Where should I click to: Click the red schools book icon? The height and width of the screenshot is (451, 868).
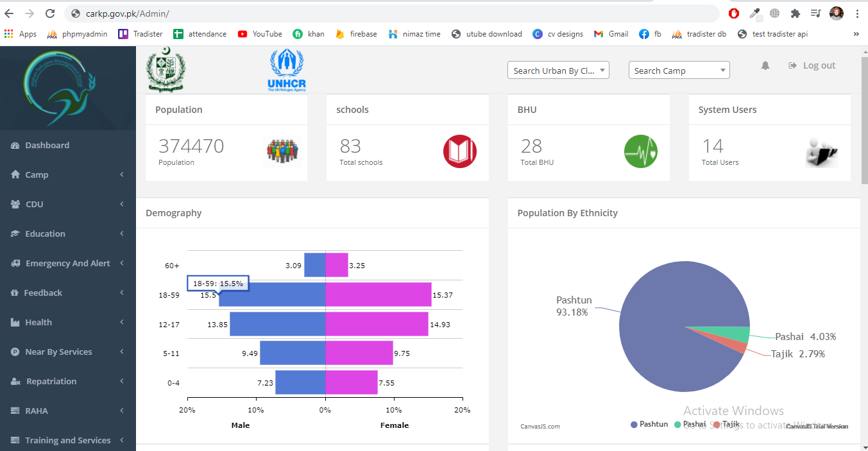pyautogui.click(x=460, y=152)
